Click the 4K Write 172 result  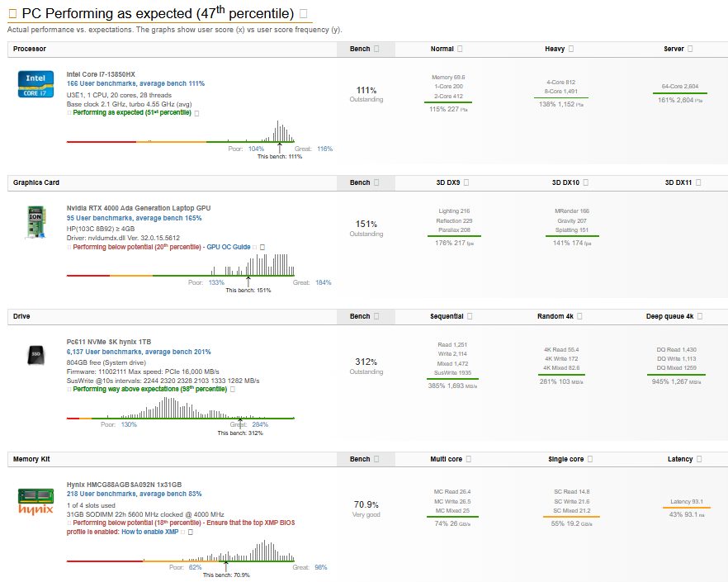561,359
